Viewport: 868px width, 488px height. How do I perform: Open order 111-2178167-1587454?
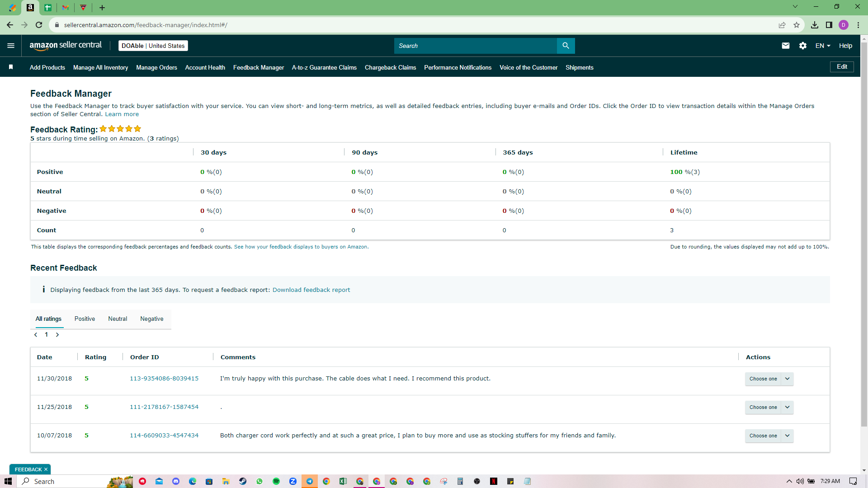164,407
